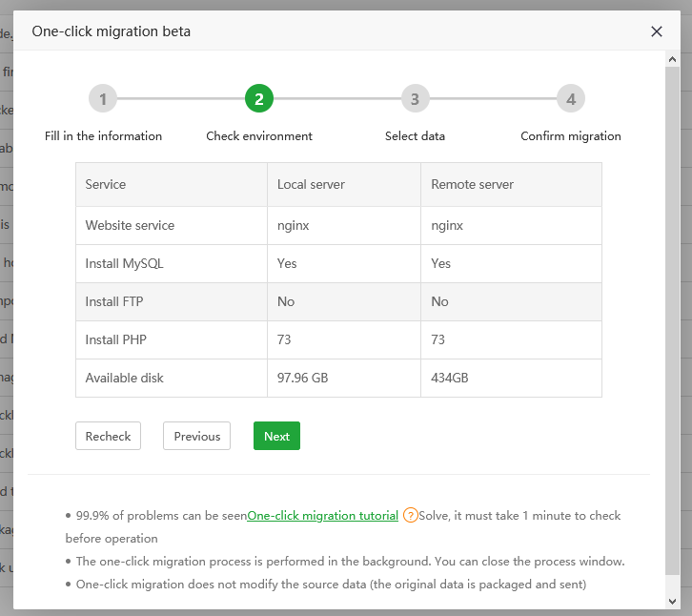
Task: Click the Install PHP row label
Action: (115, 340)
